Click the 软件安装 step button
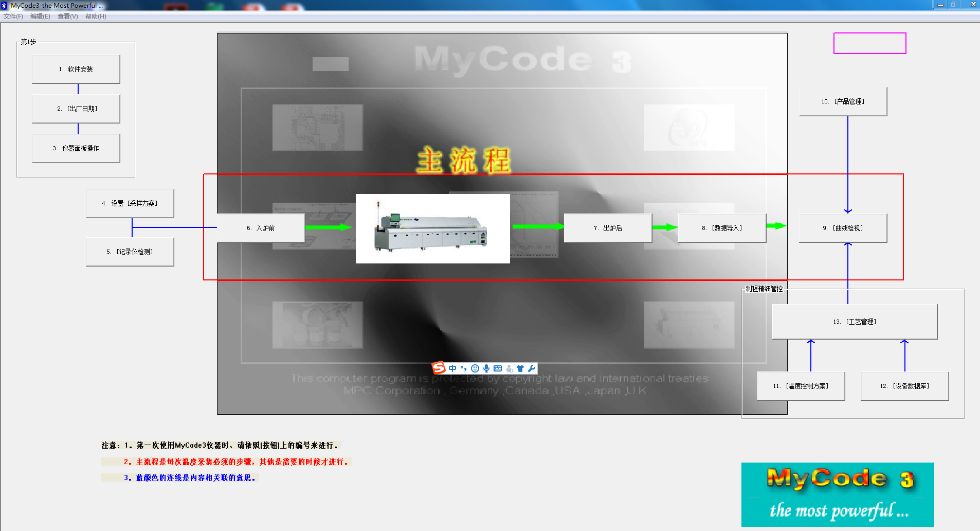The width and height of the screenshot is (980, 531). coord(76,68)
